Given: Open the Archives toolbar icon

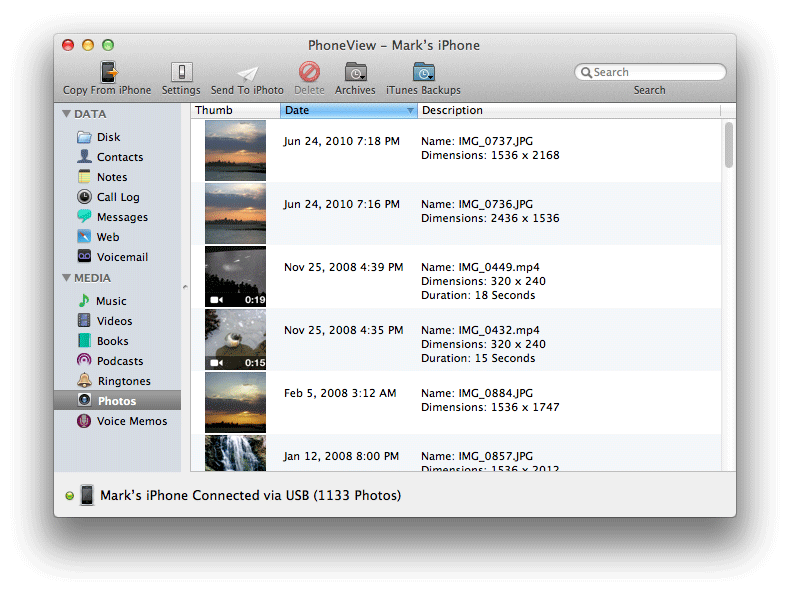Looking at the screenshot, I should click(x=355, y=72).
